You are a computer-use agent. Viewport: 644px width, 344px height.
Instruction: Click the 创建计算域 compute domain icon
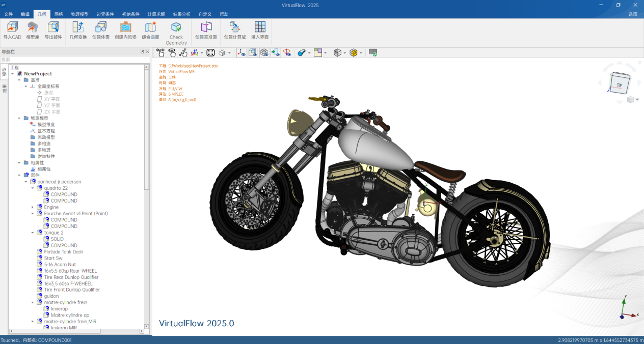(x=235, y=27)
